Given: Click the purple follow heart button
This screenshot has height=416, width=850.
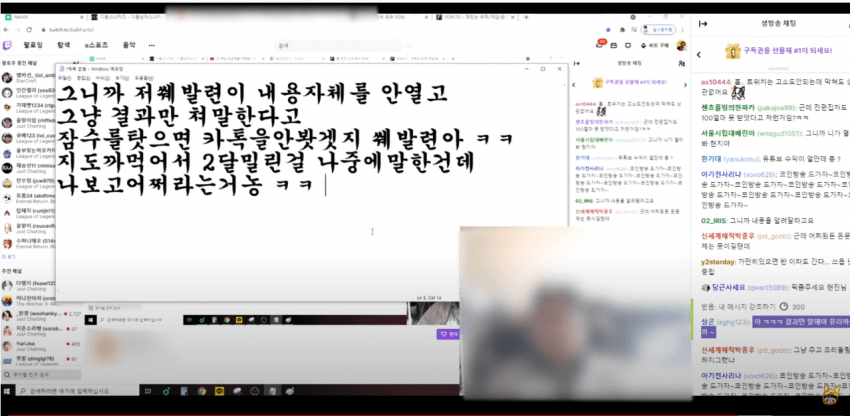Looking at the screenshot, I should point(448,334).
